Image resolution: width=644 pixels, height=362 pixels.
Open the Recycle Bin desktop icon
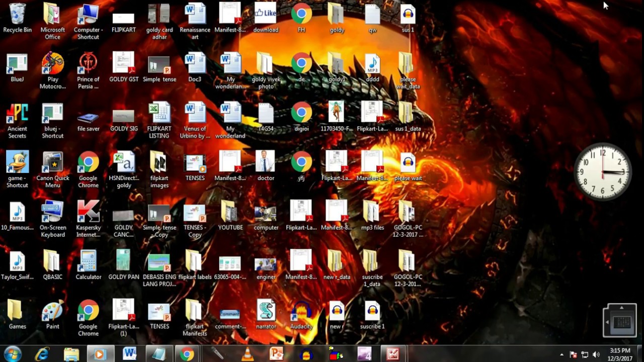click(x=17, y=15)
